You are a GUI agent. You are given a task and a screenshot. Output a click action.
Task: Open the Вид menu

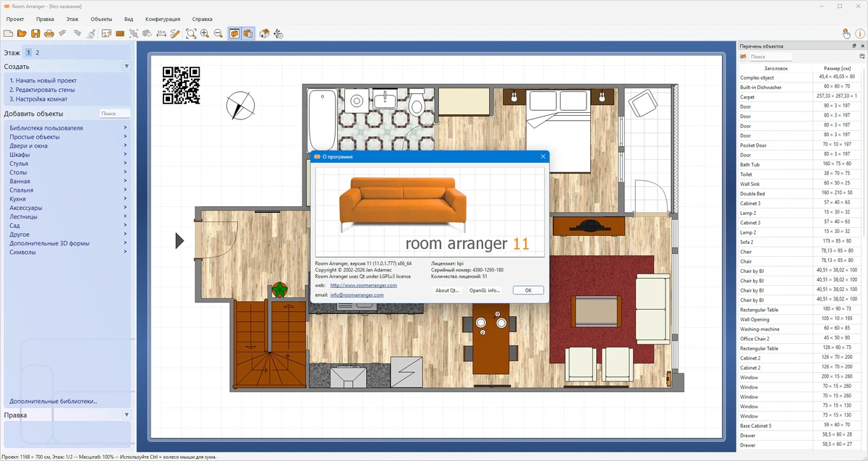[129, 19]
